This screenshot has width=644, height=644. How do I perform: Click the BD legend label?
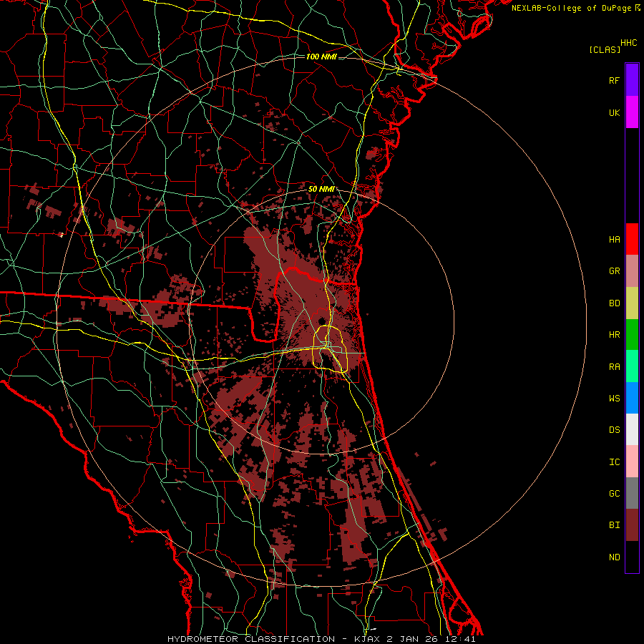click(614, 303)
